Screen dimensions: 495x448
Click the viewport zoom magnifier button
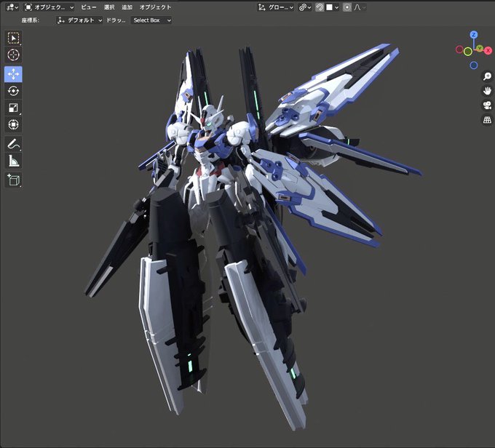point(487,76)
